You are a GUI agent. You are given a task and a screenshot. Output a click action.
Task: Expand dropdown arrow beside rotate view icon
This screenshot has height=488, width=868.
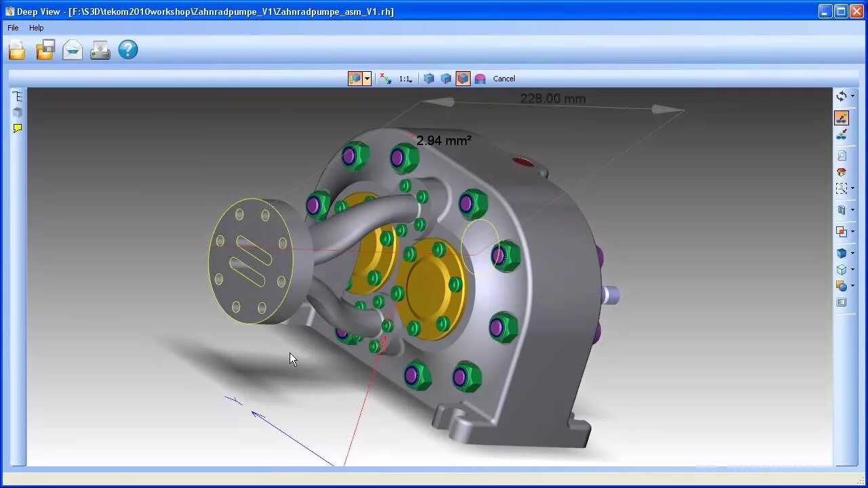pyautogui.click(x=852, y=96)
